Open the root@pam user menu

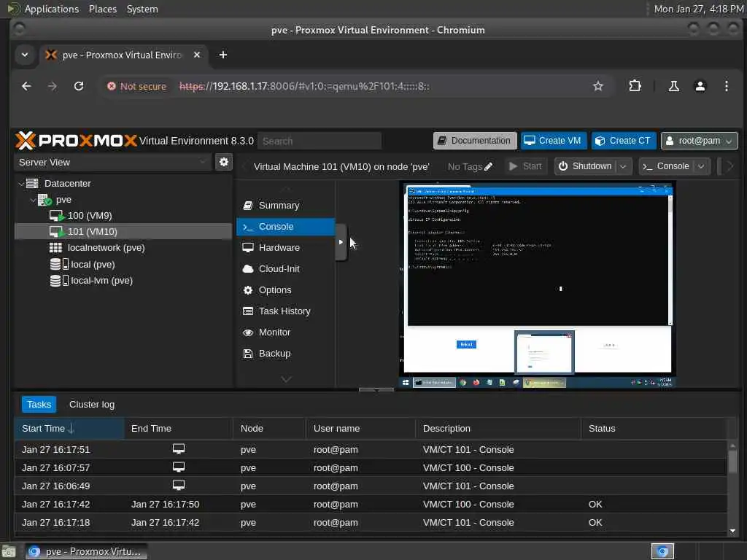point(699,141)
